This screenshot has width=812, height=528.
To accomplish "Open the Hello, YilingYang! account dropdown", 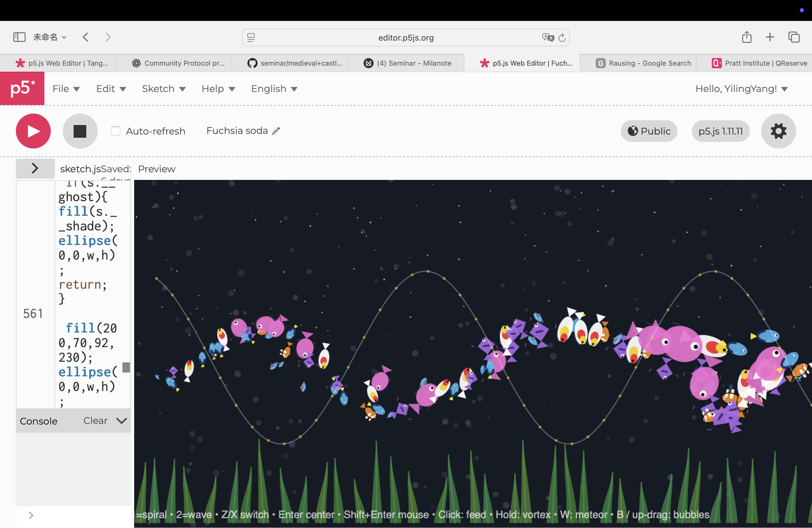I will (x=741, y=89).
